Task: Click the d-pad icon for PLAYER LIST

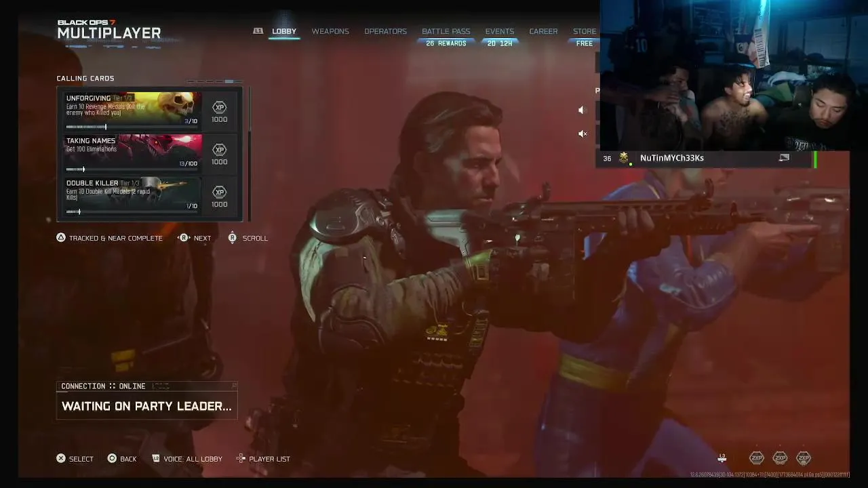Action: [241, 459]
